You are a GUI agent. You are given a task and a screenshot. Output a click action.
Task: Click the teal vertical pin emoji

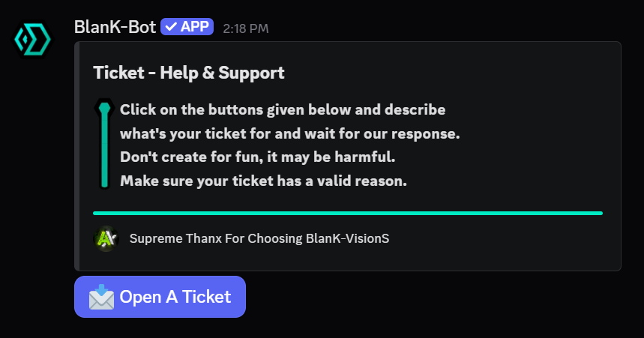[x=105, y=145]
